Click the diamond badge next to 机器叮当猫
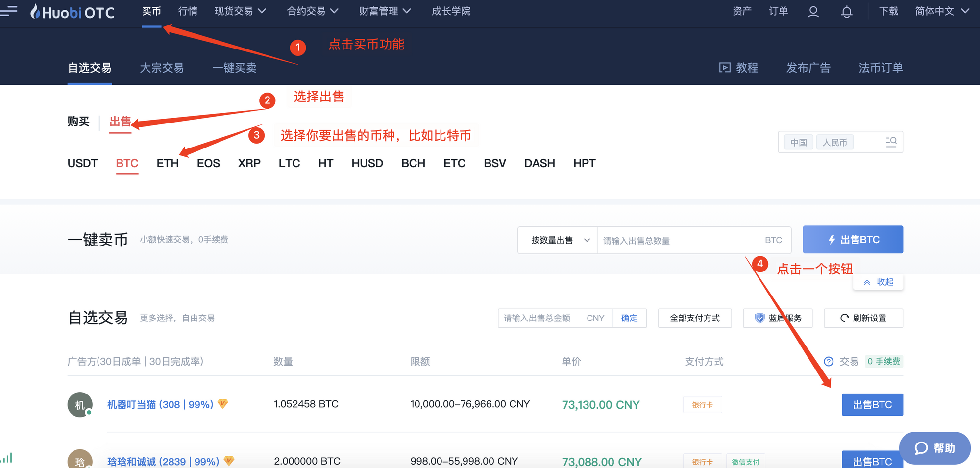The height and width of the screenshot is (468, 980). (x=223, y=404)
